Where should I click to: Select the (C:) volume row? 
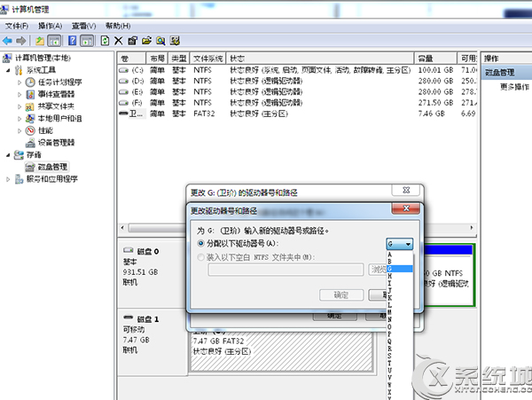pos(297,70)
